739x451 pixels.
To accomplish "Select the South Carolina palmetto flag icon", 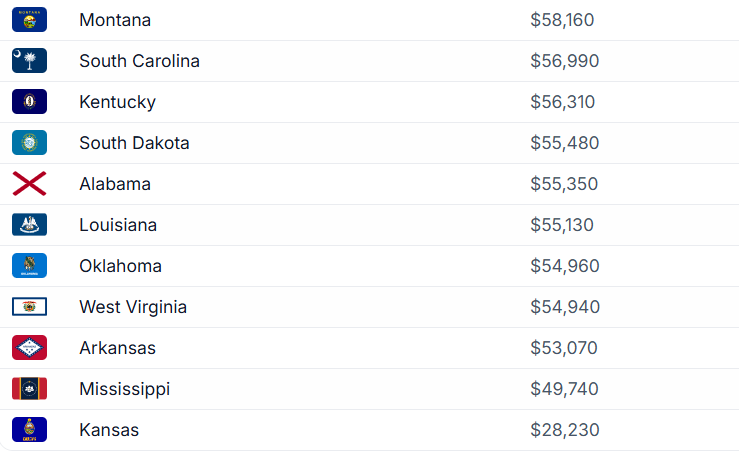I will pyautogui.click(x=29, y=61).
